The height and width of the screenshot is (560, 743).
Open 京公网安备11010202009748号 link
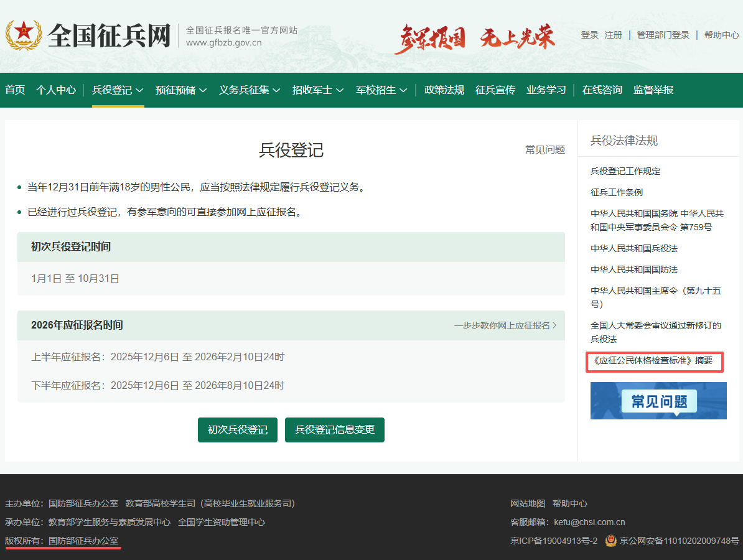[679, 541]
